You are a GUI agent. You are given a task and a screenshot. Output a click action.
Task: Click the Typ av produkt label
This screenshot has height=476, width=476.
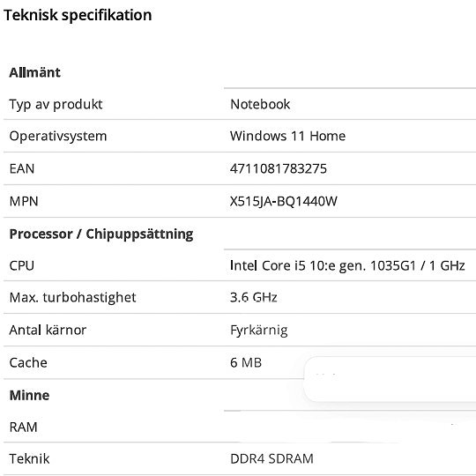tap(56, 104)
